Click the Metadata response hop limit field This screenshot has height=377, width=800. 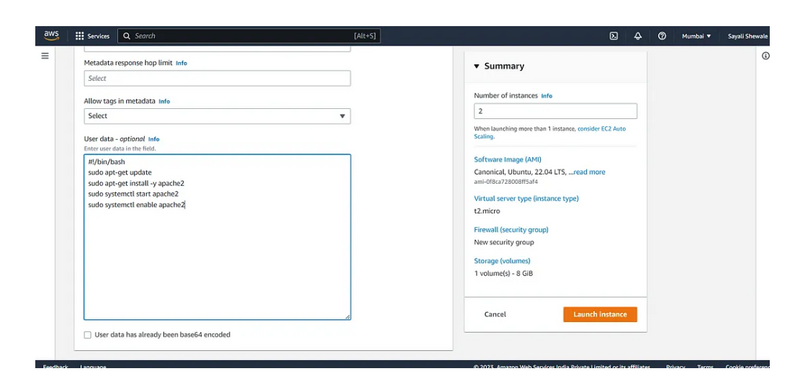pos(217,78)
